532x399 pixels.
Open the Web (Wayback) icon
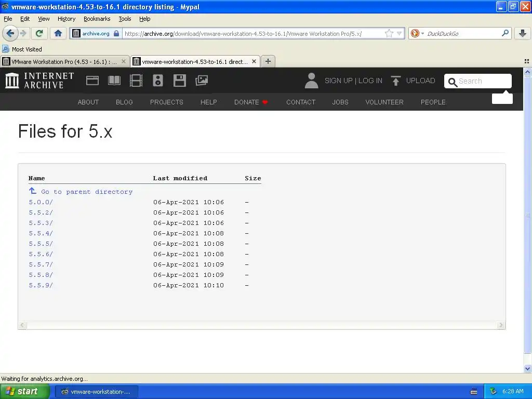tap(92, 81)
